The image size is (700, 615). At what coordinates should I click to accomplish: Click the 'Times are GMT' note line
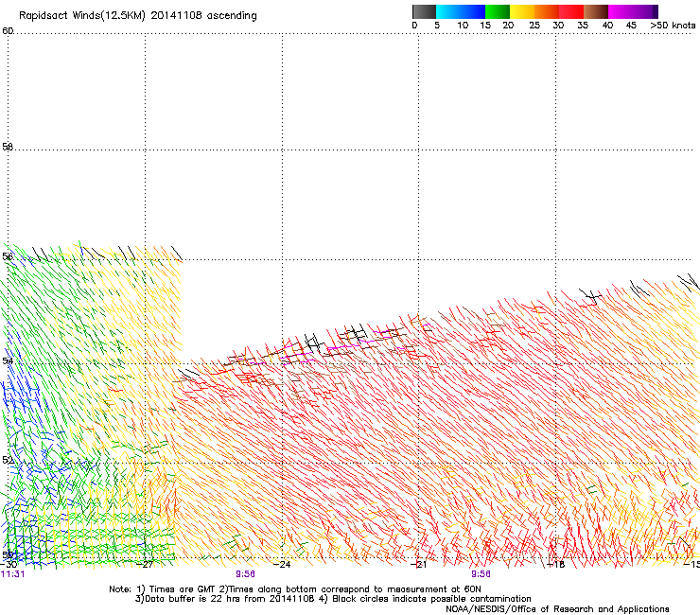(x=295, y=589)
